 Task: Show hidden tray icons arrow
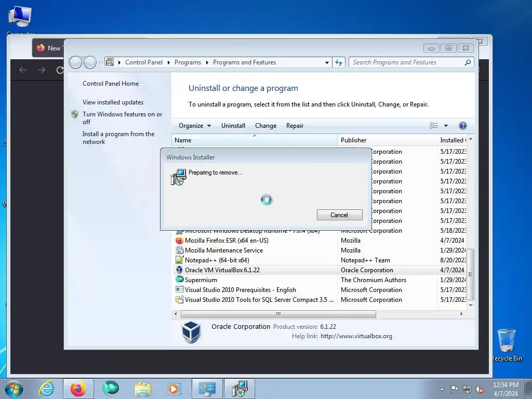tap(442, 389)
